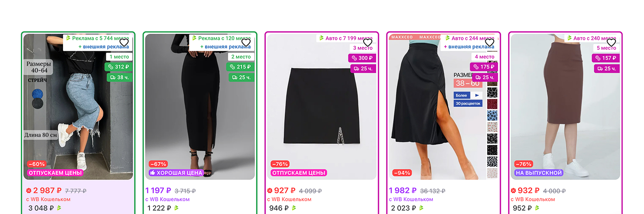Click the 300 ₽ badge on the third card

coord(362,58)
